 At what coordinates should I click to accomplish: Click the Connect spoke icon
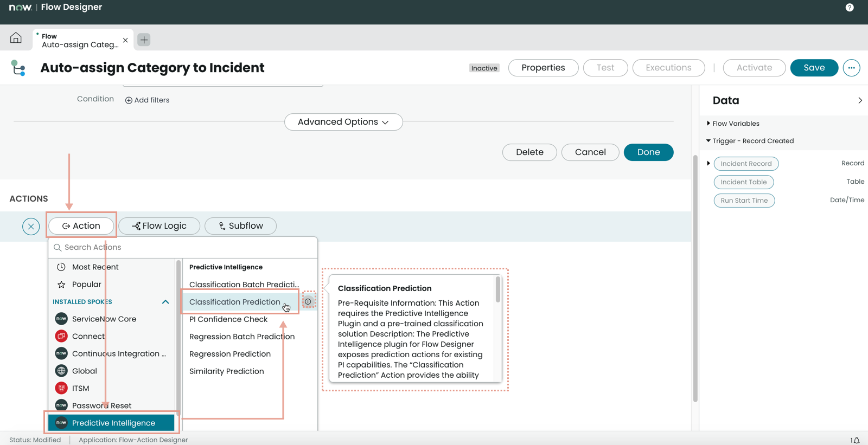tap(61, 336)
